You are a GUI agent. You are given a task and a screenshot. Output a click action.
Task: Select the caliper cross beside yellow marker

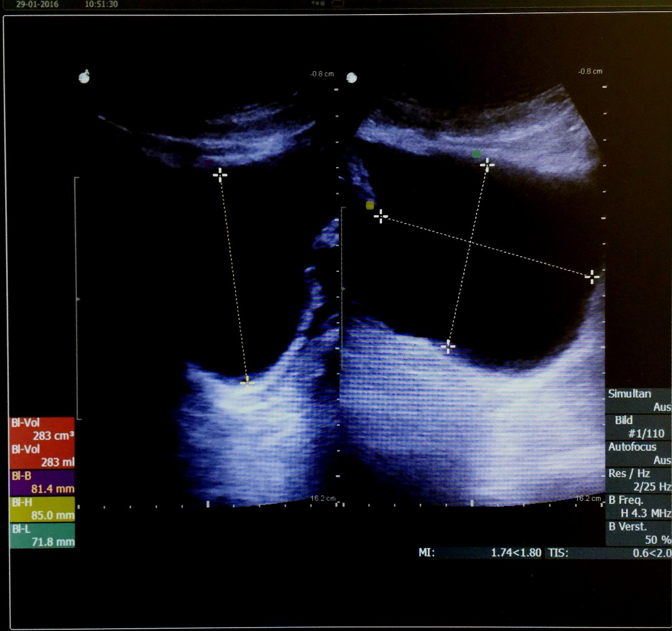(381, 216)
